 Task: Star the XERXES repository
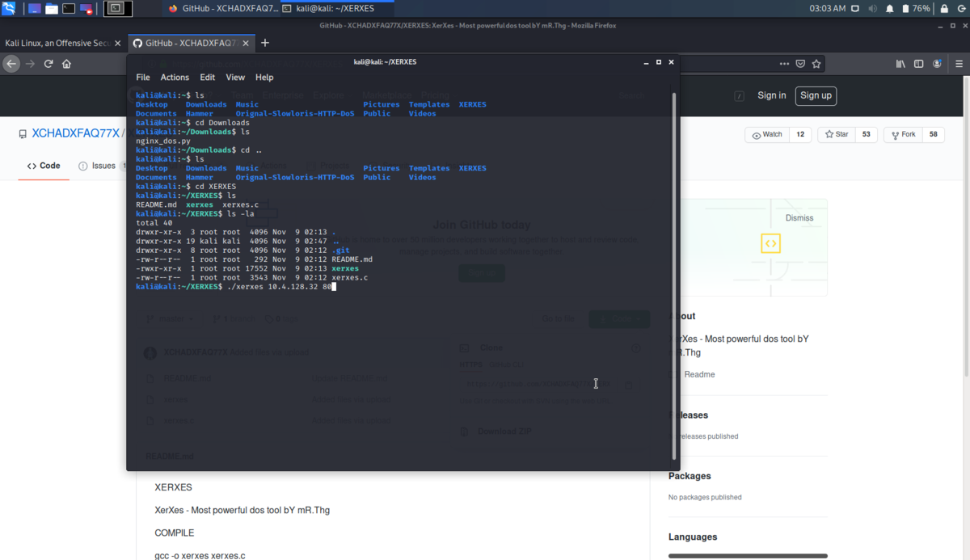pyautogui.click(x=837, y=134)
